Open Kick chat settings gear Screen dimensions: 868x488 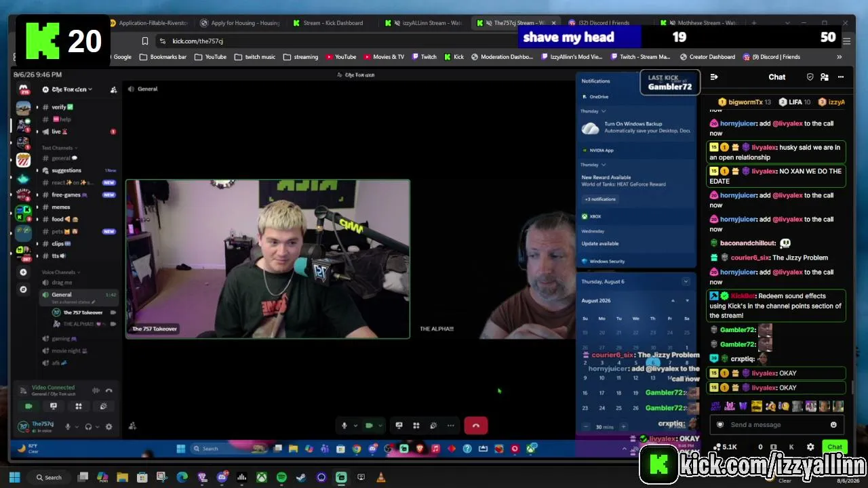[810, 447]
